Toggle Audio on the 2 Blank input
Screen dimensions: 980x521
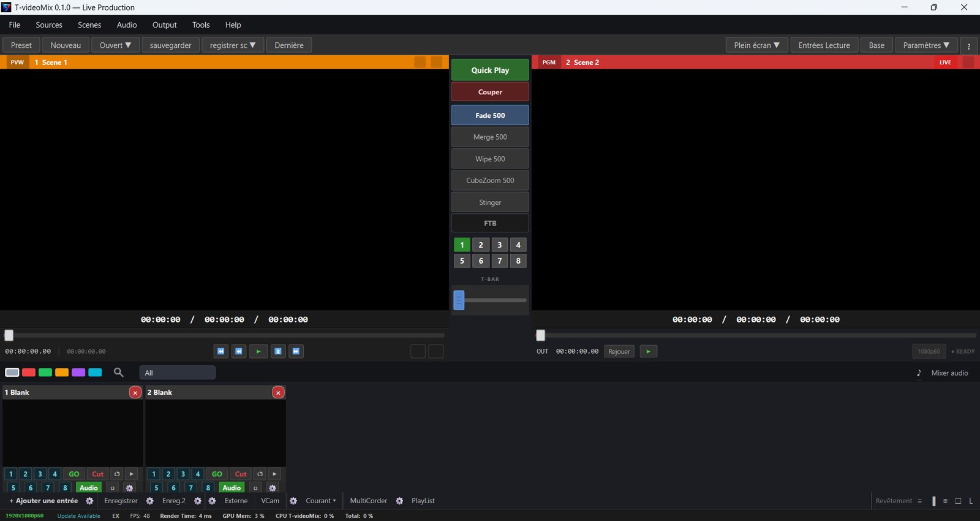click(232, 488)
